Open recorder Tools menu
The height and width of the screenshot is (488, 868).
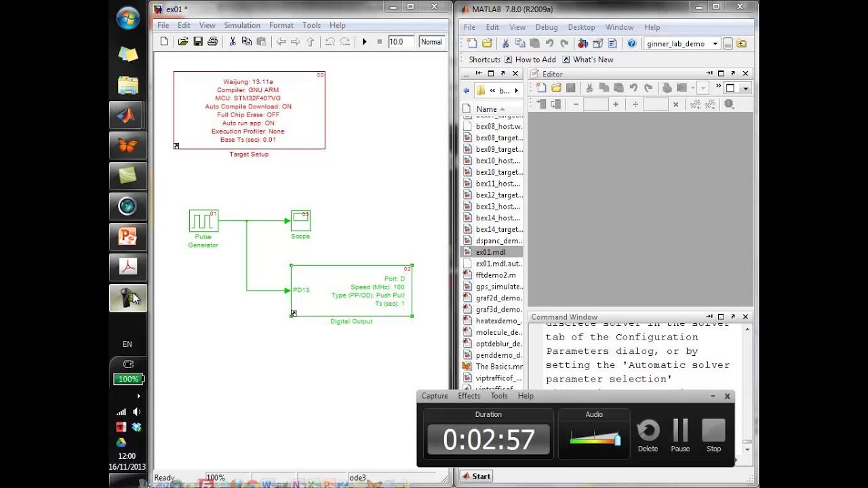pyautogui.click(x=499, y=396)
